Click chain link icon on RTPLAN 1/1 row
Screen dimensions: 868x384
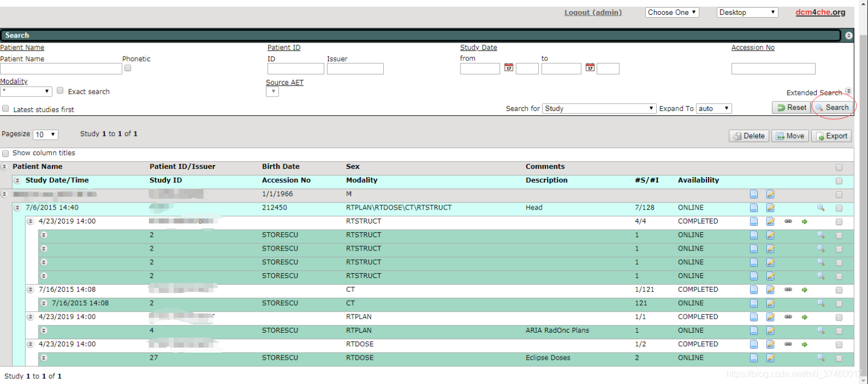[789, 317]
